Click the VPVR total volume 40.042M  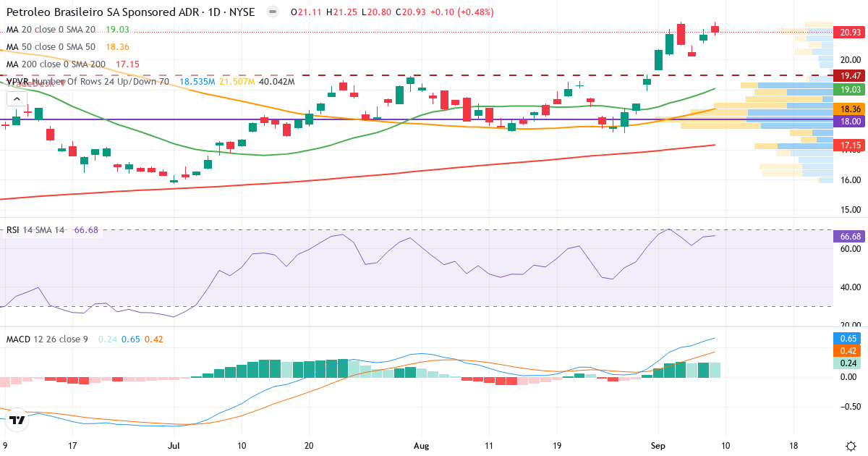[x=277, y=82]
